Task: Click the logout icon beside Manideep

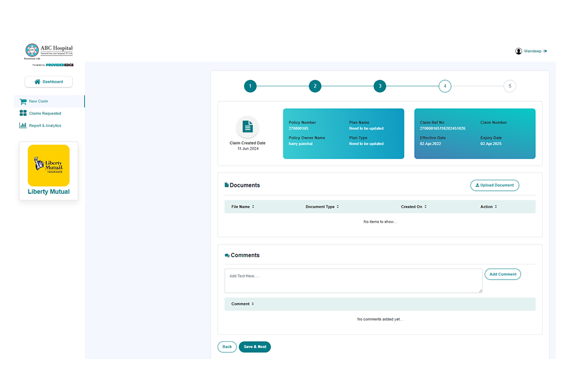Action: click(x=546, y=51)
